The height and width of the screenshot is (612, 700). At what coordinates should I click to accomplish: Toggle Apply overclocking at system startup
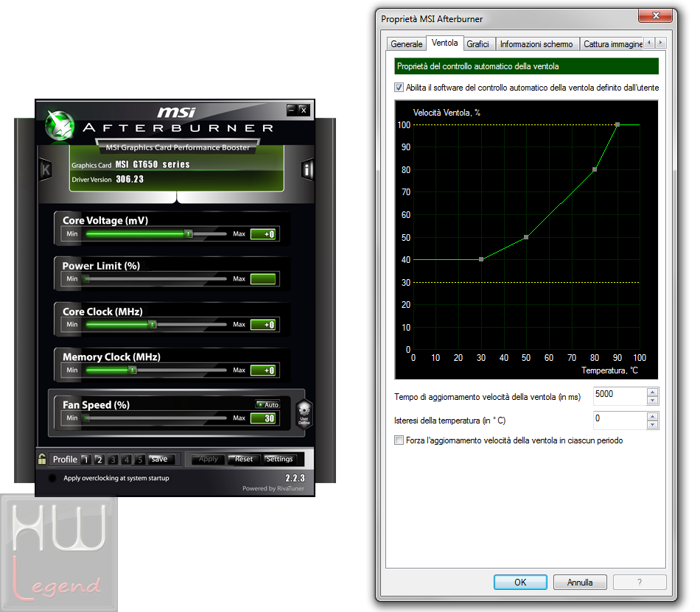pyautogui.click(x=52, y=478)
